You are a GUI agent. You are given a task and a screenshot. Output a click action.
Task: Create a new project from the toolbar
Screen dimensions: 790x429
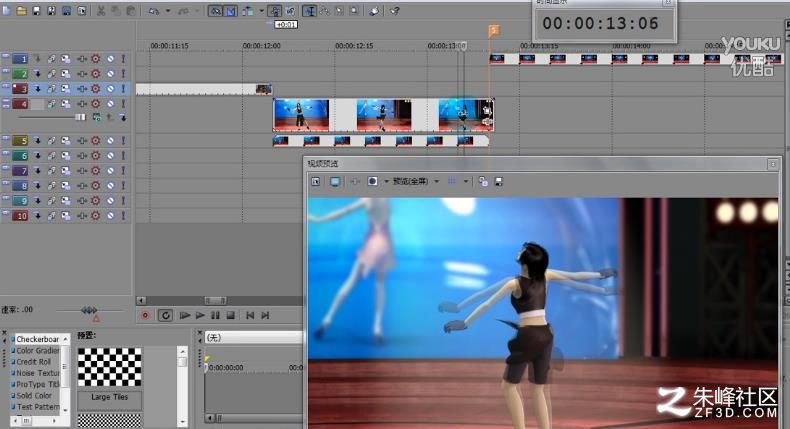click(7, 10)
